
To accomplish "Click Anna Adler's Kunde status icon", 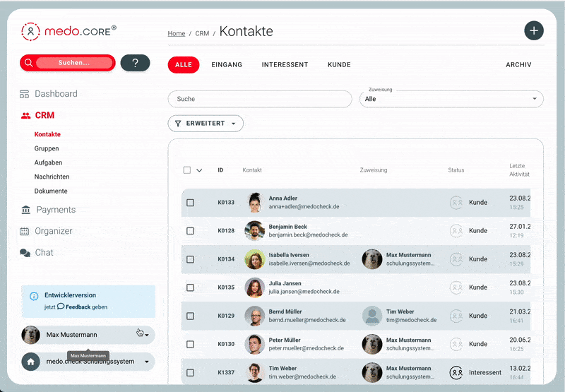I will coord(456,203).
